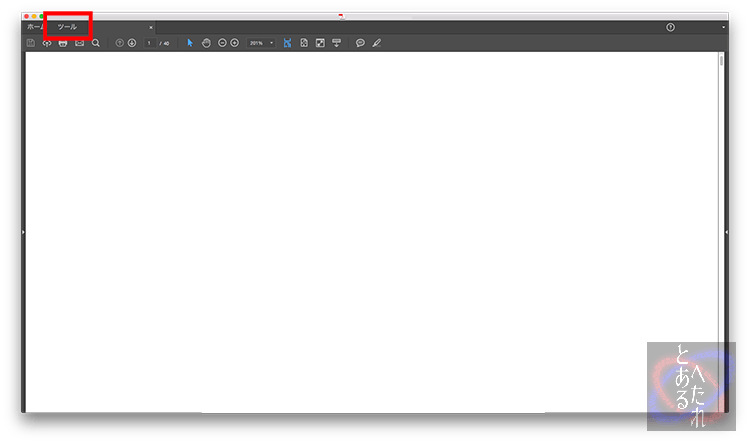Viewport: 750px width, 443px height.
Task: Select the highlighter pen tool
Action: point(377,43)
